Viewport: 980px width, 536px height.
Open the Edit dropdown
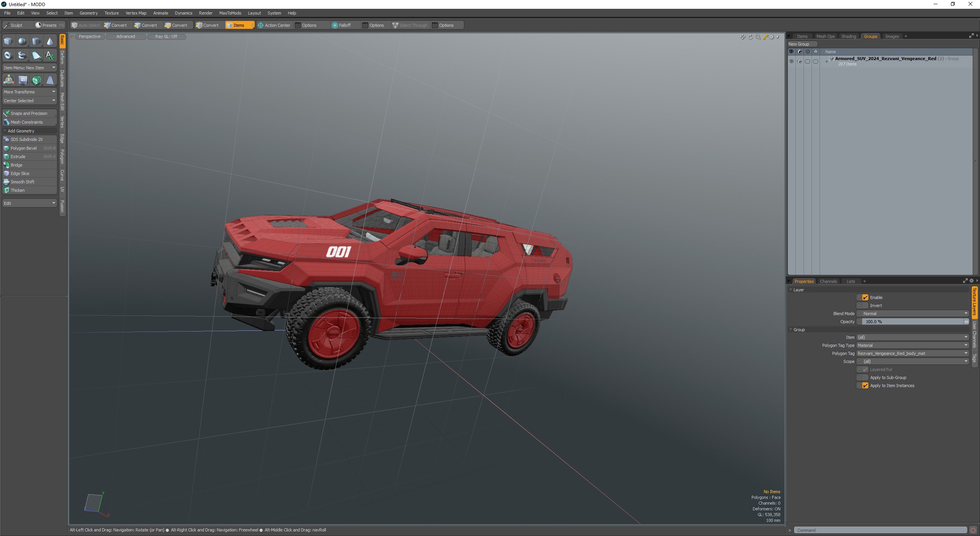(29, 203)
